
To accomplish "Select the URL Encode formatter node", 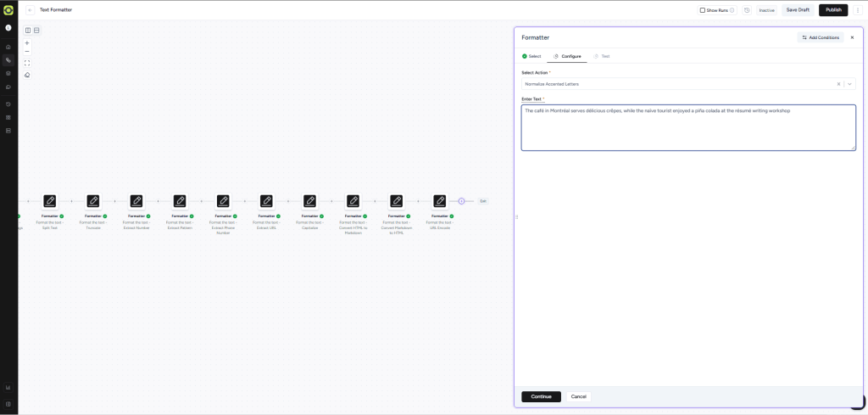I will point(439,201).
